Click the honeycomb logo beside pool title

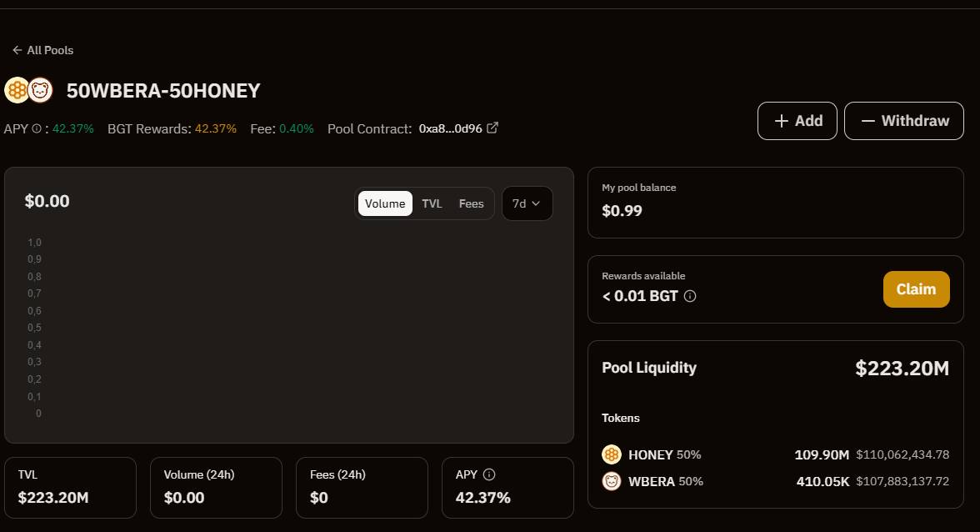17,91
